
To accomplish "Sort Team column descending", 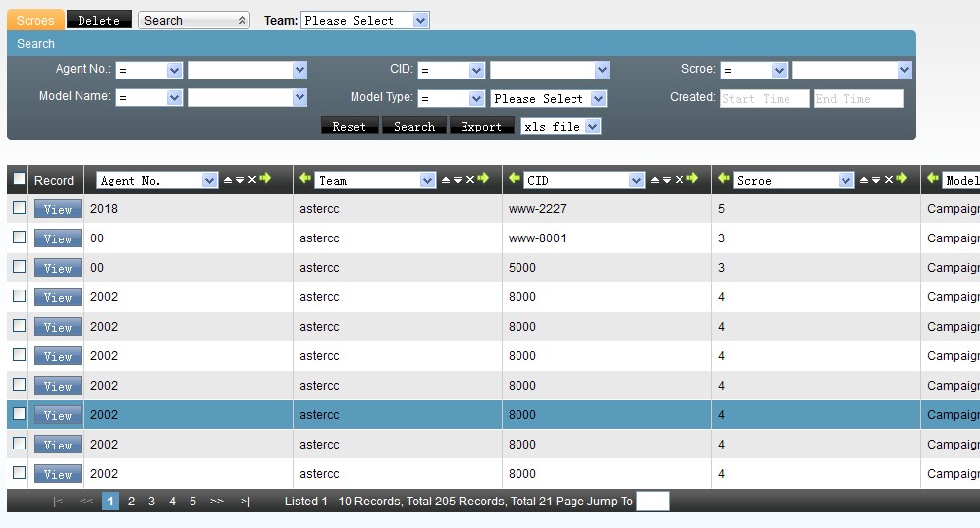I will coord(458,180).
